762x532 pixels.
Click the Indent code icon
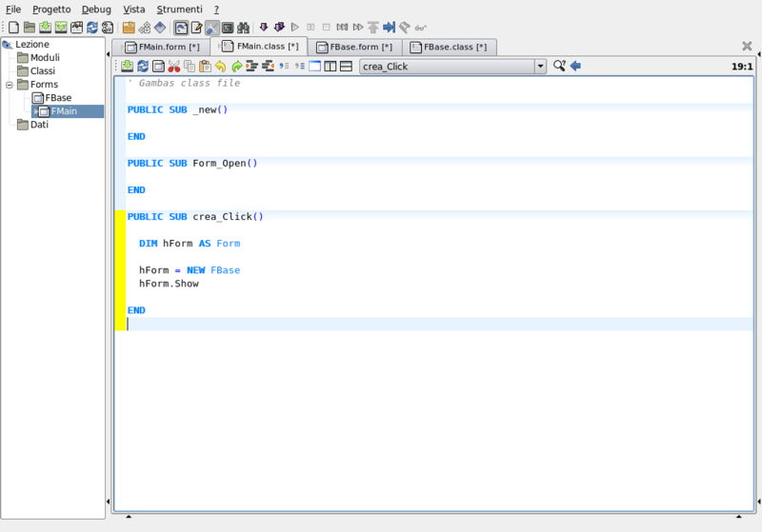tap(251, 66)
